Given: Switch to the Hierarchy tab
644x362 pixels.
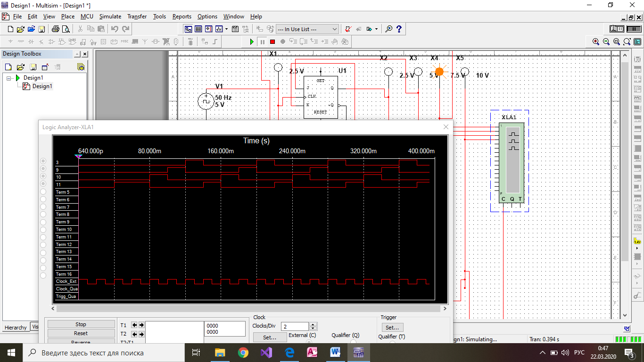Looking at the screenshot, I should (x=16, y=328).
